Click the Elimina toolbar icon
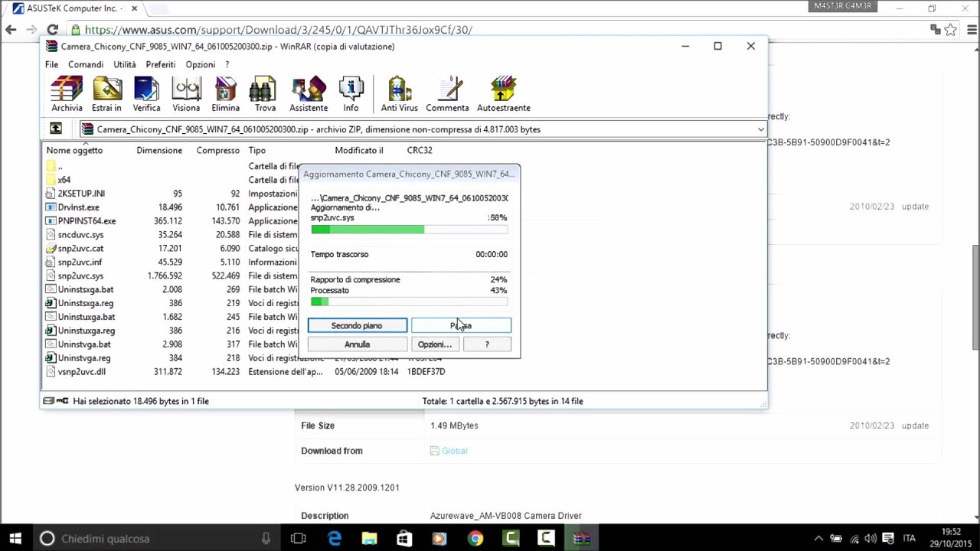 (x=225, y=94)
